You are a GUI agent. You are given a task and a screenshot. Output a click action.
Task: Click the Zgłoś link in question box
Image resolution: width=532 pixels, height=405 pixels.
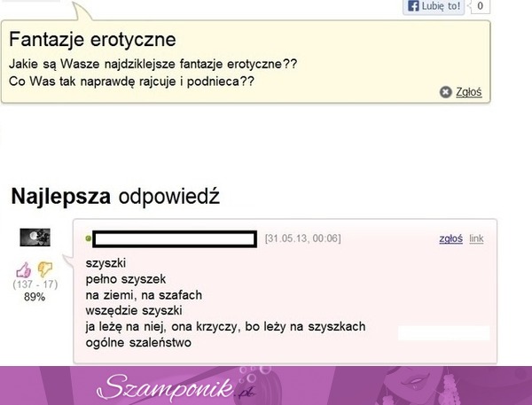point(468,92)
